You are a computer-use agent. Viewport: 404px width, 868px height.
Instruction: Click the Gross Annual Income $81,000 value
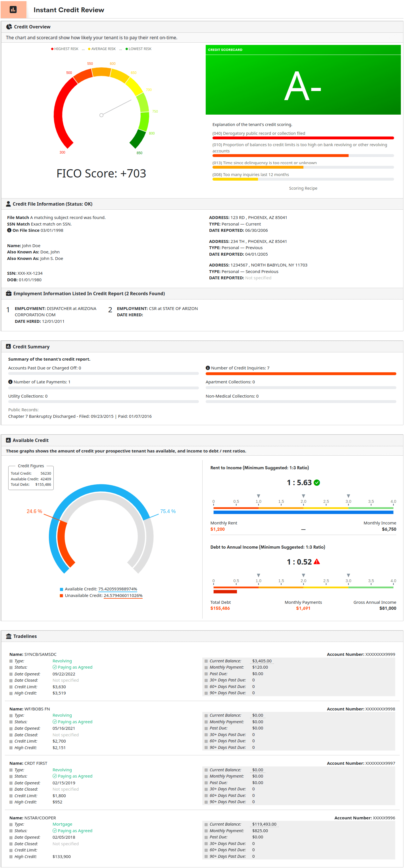click(x=388, y=609)
